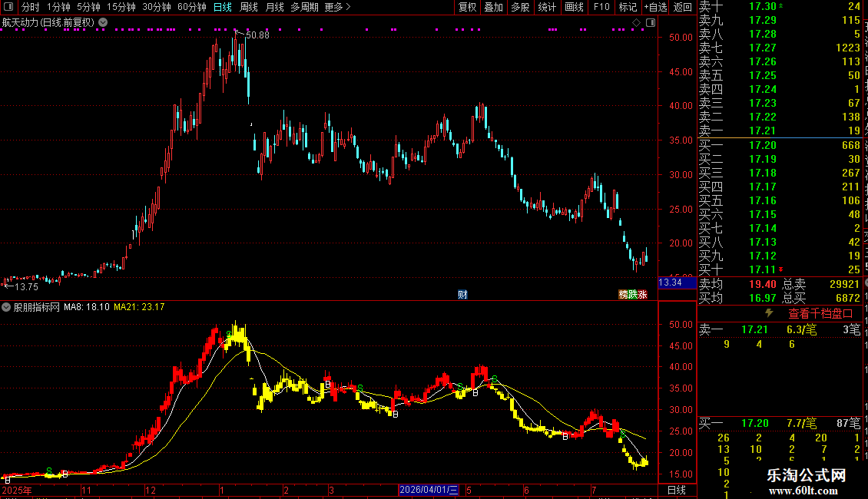Screen dimensions: 868x499
Task: Select the 卖五 17.25 ask row
Action: point(780,75)
